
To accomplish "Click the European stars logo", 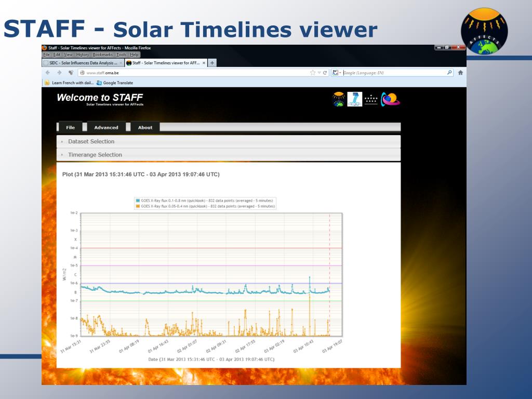I will coord(371,99).
